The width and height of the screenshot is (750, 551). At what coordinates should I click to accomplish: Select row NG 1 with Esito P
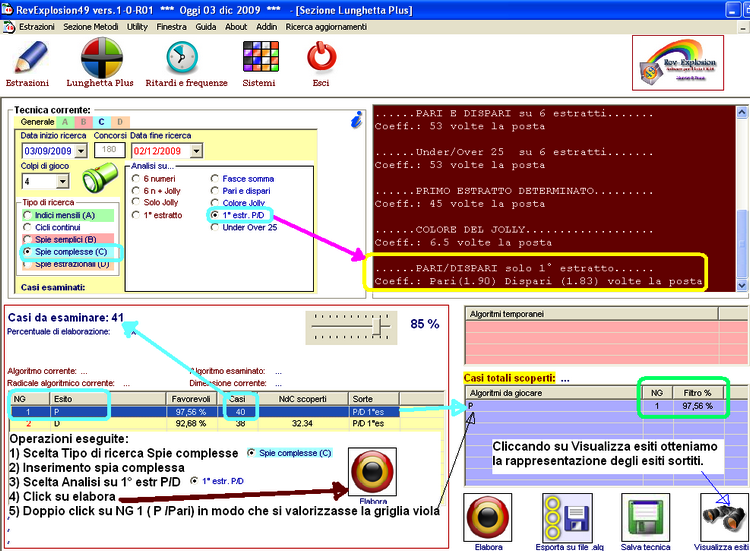coord(100,410)
